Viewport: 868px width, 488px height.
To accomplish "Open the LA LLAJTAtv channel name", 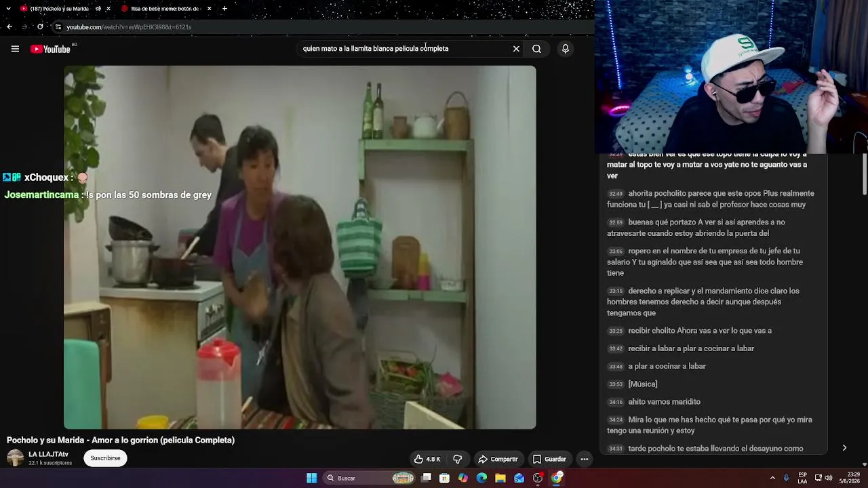I will [48, 454].
